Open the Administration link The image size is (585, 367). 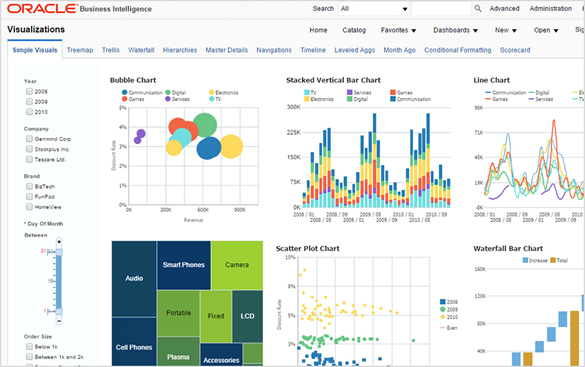tap(551, 8)
